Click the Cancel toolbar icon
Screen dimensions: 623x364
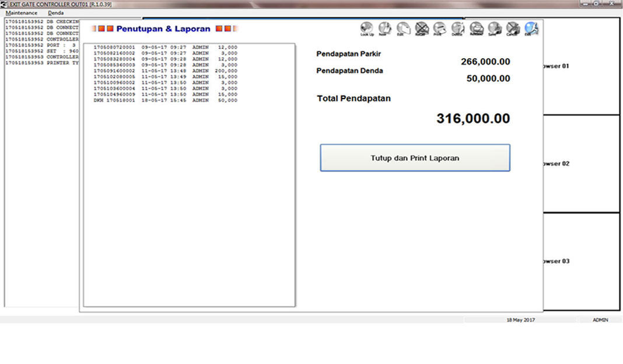(513, 28)
